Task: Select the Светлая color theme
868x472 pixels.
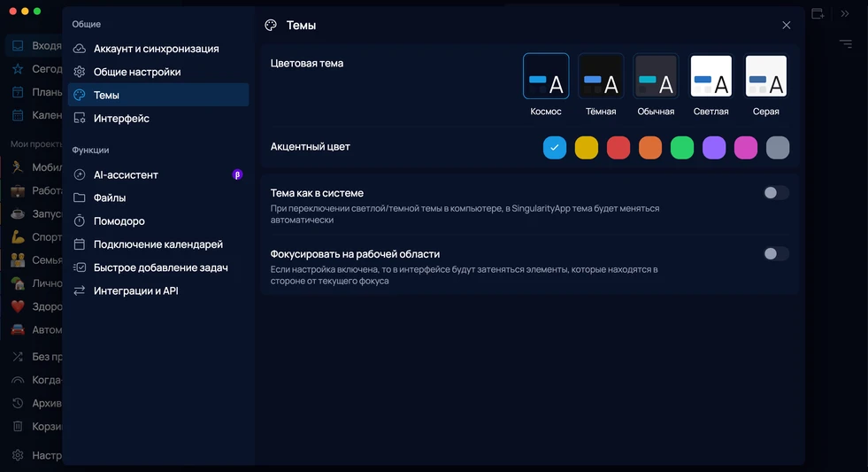Action: (x=711, y=76)
